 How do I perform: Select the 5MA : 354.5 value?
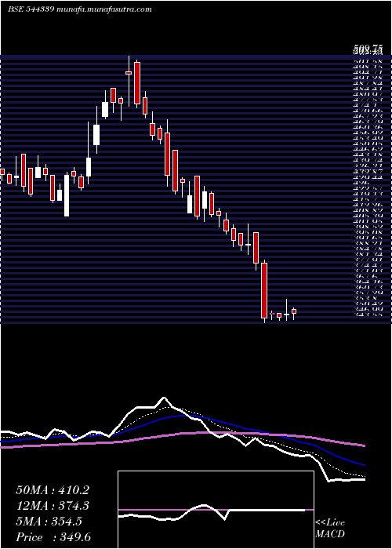click(x=49, y=522)
